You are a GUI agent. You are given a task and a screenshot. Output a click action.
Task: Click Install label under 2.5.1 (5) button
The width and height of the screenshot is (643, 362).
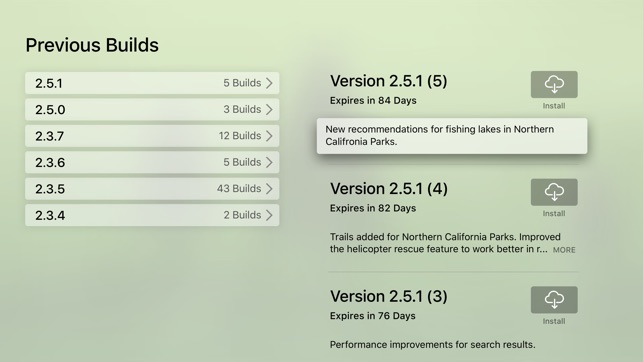pyautogui.click(x=554, y=106)
